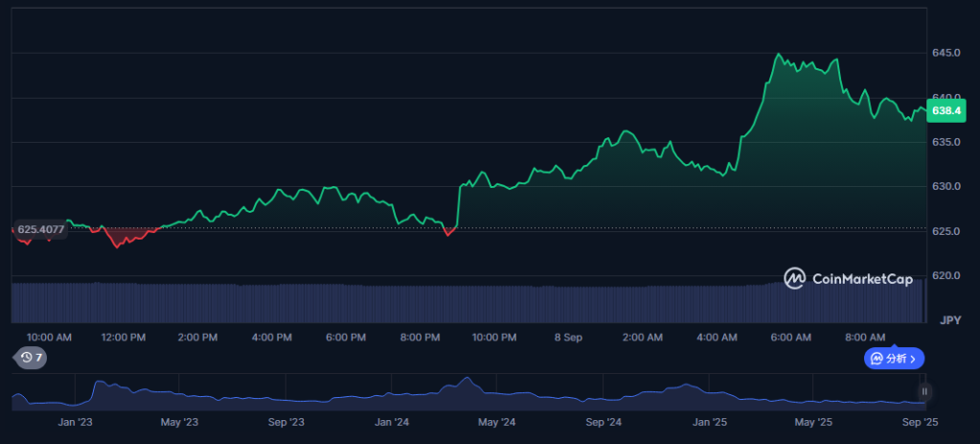Click the volume bars below the price chart
Viewport: 980px width, 444px height.
click(468, 303)
